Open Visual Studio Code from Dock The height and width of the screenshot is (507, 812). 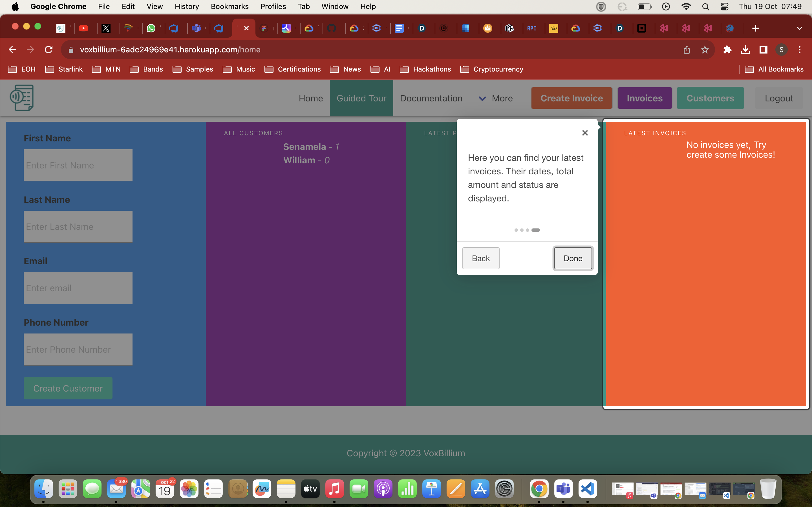click(588, 489)
